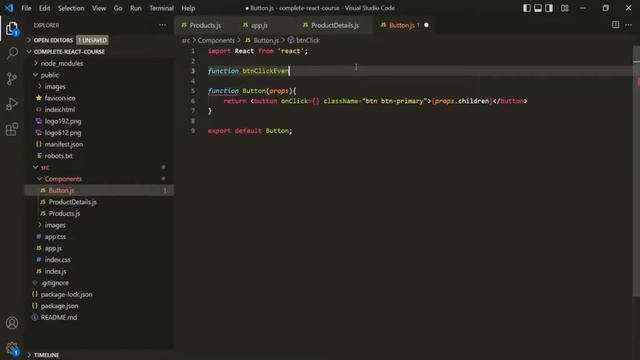Open the Accounts menu icon
Screen dimensions: 640x360
click(x=12, y=323)
